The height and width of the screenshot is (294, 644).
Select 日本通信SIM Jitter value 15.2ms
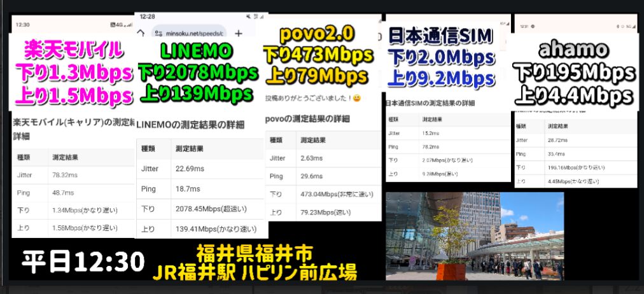click(x=430, y=133)
